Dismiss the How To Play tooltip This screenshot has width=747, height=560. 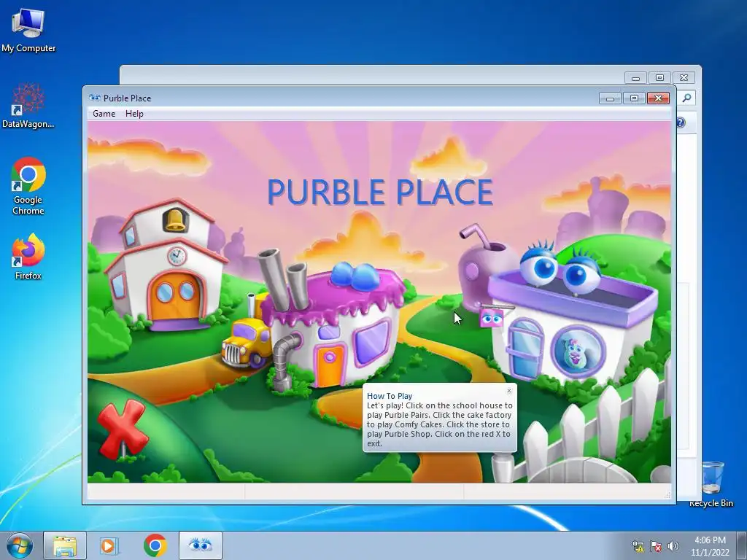pos(508,391)
